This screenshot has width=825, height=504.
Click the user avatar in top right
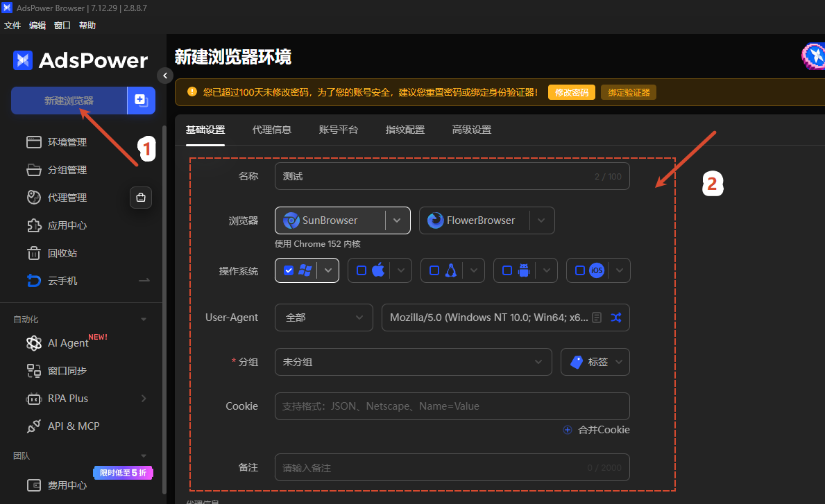(x=813, y=56)
